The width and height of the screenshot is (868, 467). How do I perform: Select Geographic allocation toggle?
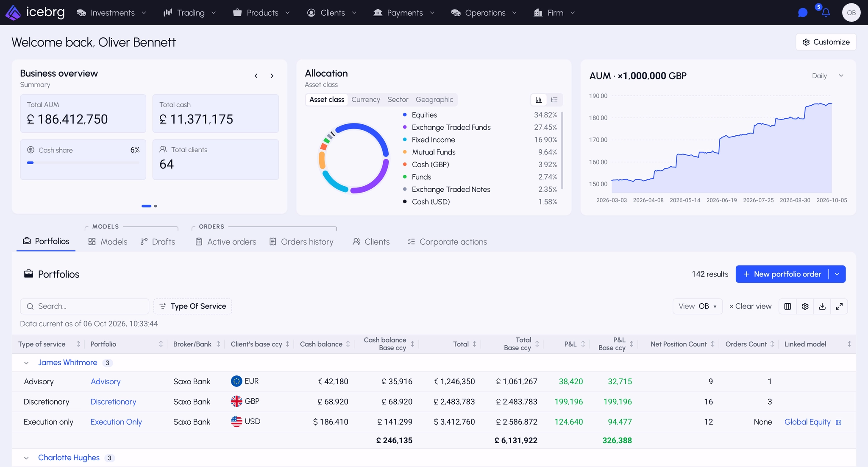tap(434, 100)
